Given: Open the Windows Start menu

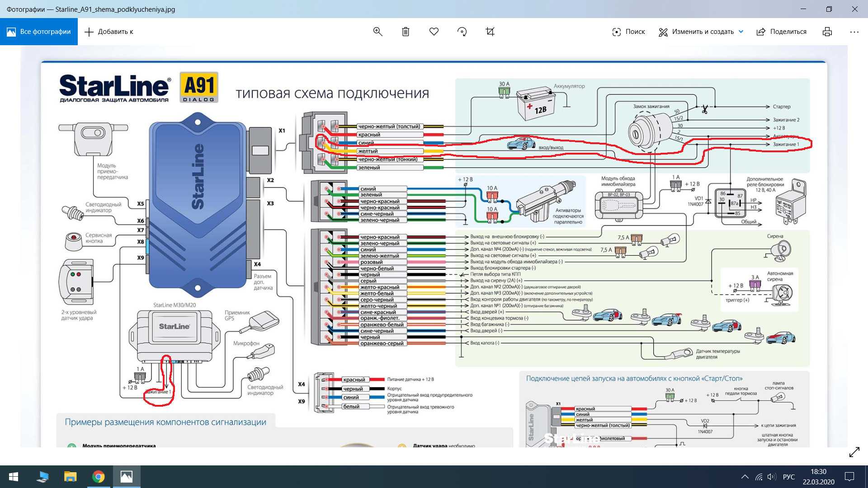Looking at the screenshot, I should (x=14, y=477).
